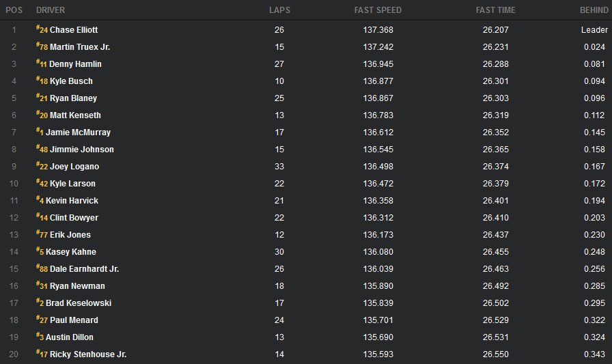The image size is (612, 364).
Task: Open Kyle Busch driver entry
Action: tap(71, 81)
